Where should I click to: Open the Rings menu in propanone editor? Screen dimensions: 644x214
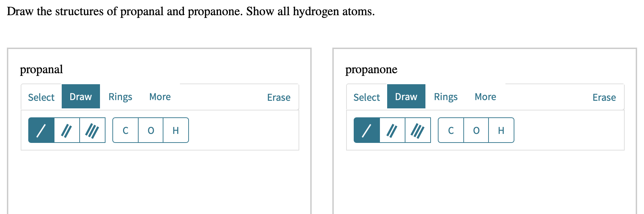(445, 97)
